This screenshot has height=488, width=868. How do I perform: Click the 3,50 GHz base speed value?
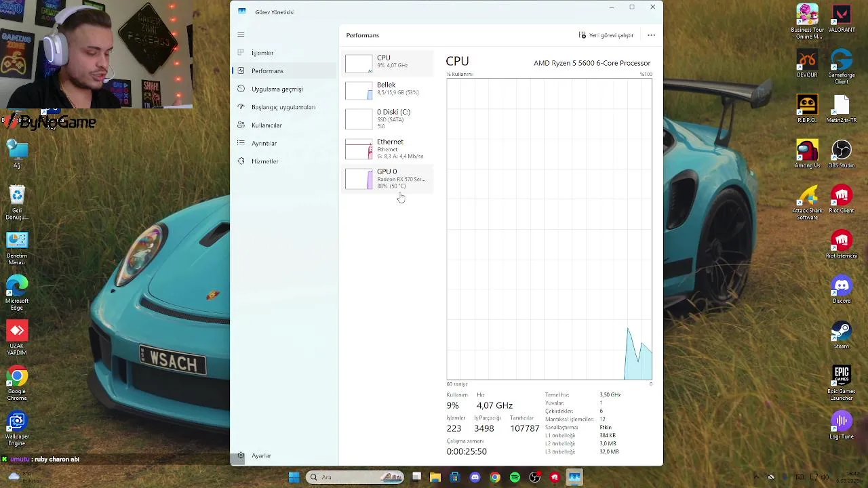[610, 394]
